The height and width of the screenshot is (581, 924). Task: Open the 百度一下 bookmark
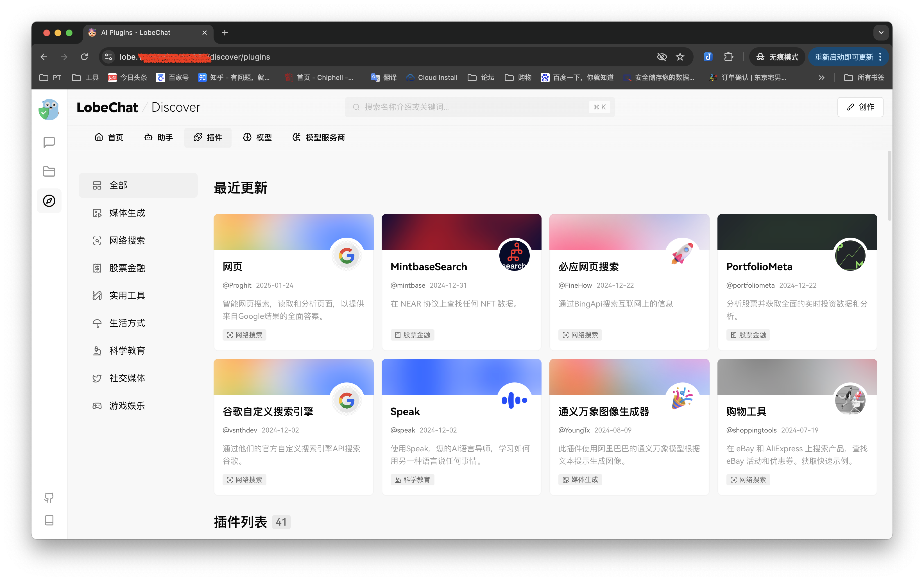tap(577, 78)
